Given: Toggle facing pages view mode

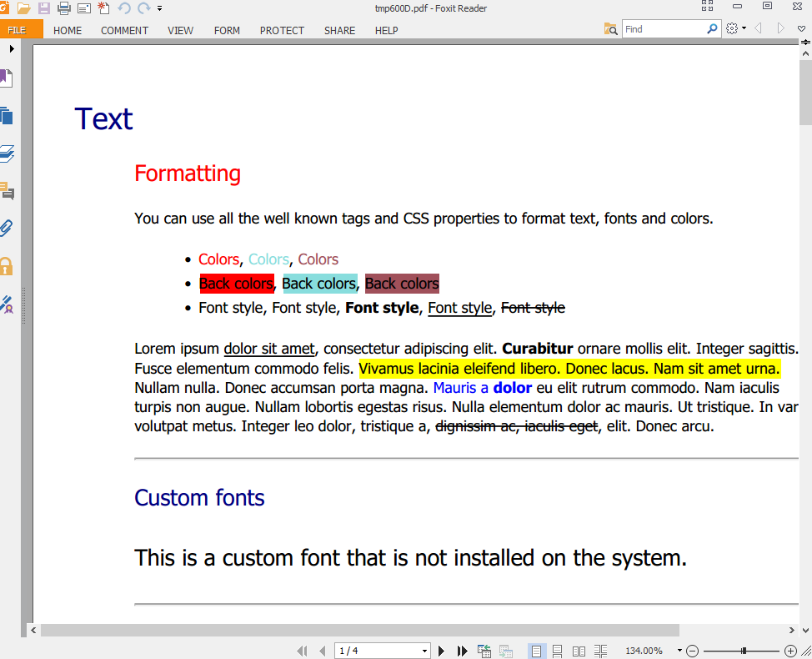Looking at the screenshot, I should [x=579, y=651].
